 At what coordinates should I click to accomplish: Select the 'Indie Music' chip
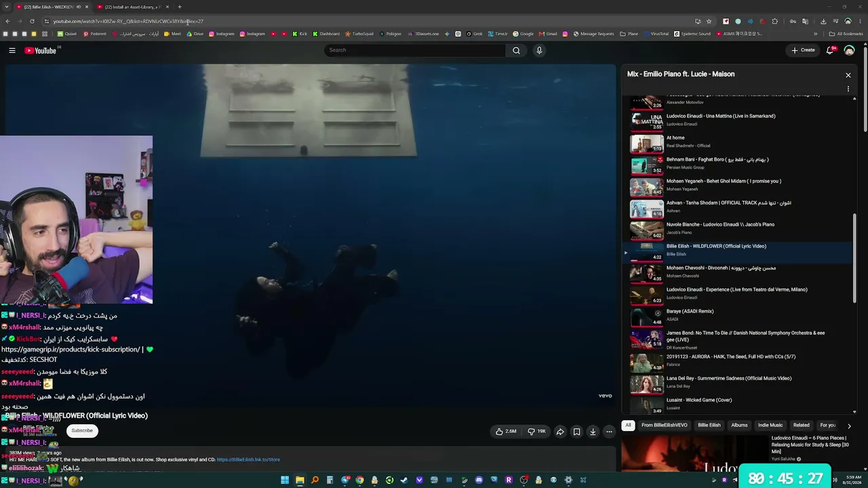[x=770, y=426]
